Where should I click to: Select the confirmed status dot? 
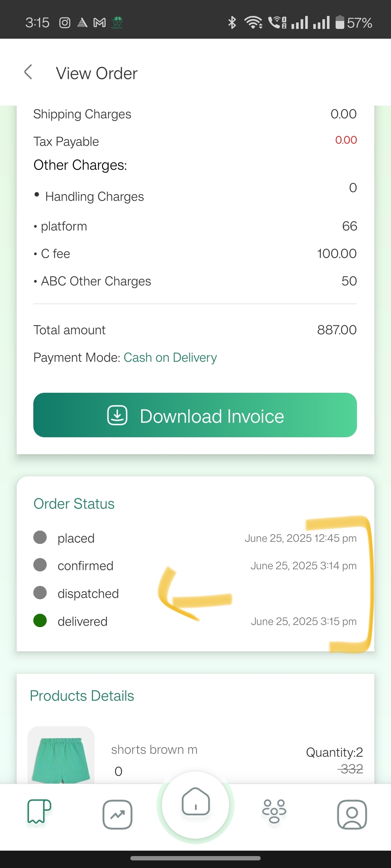click(x=40, y=565)
